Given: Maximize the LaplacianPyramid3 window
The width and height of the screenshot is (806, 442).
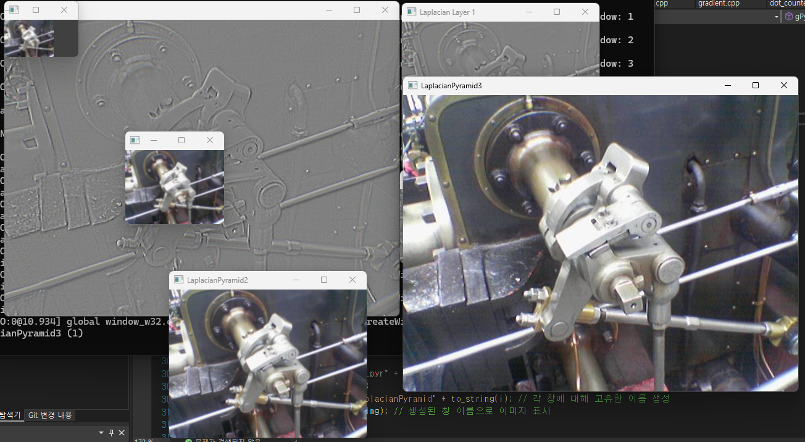Looking at the screenshot, I should [755, 85].
